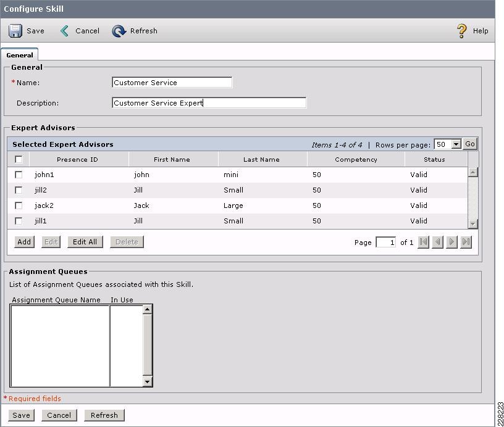Tick the select-all checkbox in table header

(x=19, y=159)
